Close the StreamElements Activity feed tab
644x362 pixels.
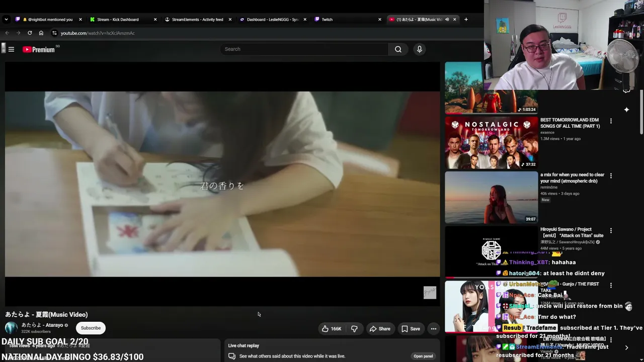[x=230, y=20]
